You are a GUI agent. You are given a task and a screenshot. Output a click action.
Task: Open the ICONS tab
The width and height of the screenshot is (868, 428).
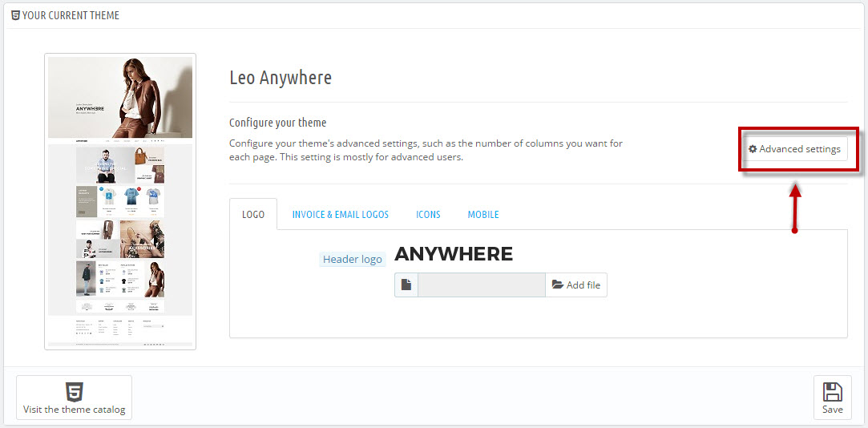(428, 214)
